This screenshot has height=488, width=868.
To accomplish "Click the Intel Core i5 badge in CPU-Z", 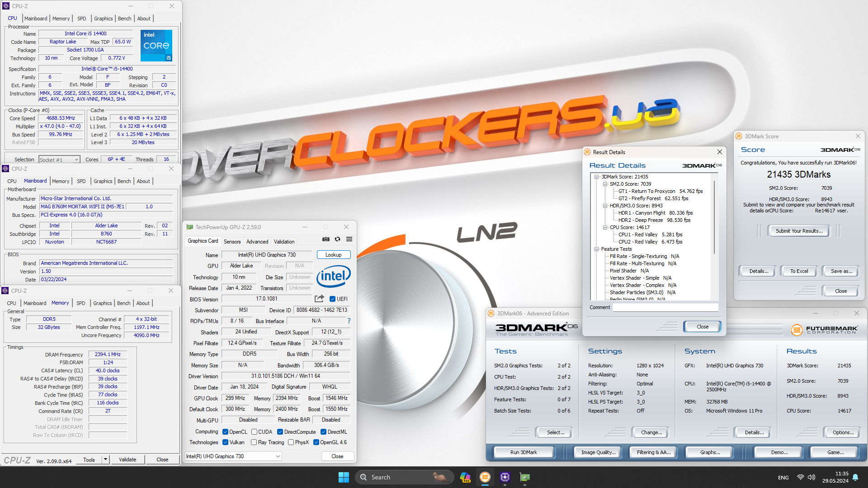I will [x=156, y=46].
